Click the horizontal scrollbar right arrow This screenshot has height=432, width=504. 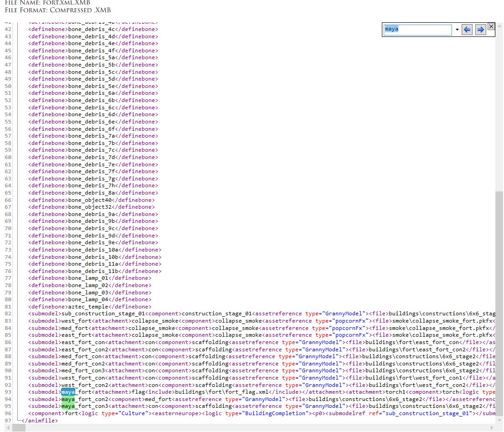coord(492,428)
